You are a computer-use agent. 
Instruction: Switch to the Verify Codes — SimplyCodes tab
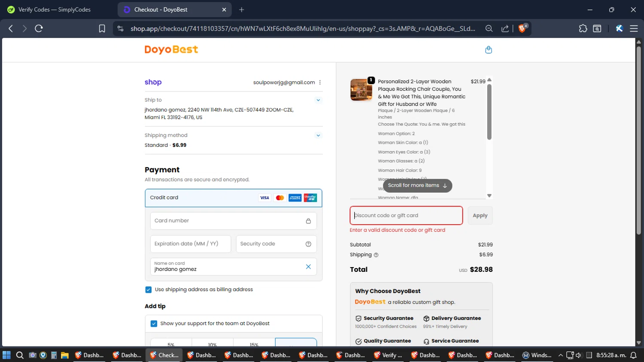click(55, 9)
